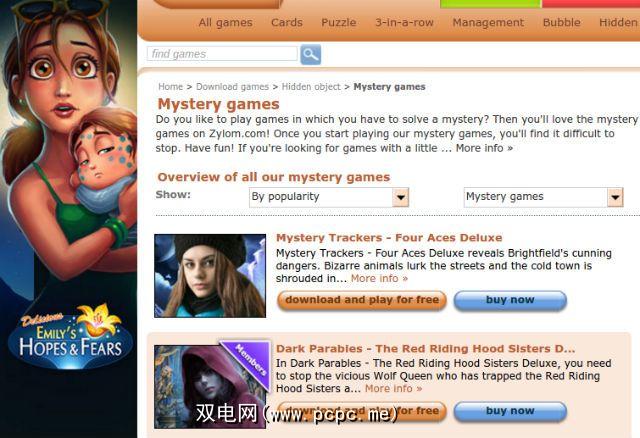This screenshot has height=438, width=640.
Task: Download and play Mystery Trackers for free
Action: click(362, 300)
